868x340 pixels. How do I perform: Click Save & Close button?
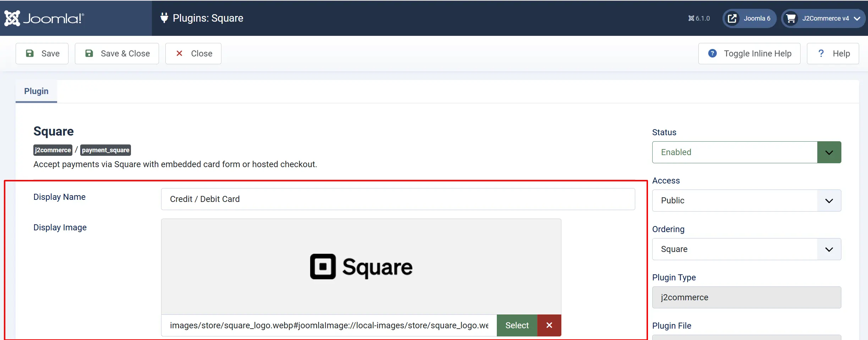pyautogui.click(x=117, y=54)
